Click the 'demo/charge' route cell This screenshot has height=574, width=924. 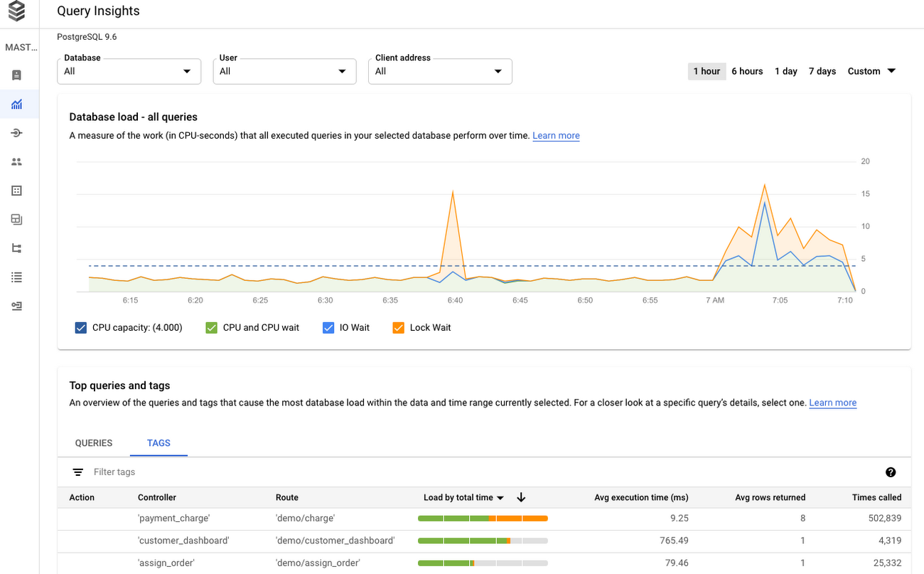(x=305, y=519)
